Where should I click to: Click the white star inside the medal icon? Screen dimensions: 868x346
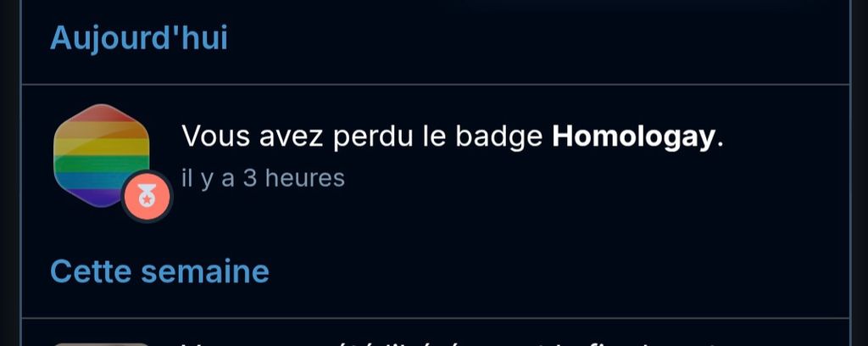(147, 198)
